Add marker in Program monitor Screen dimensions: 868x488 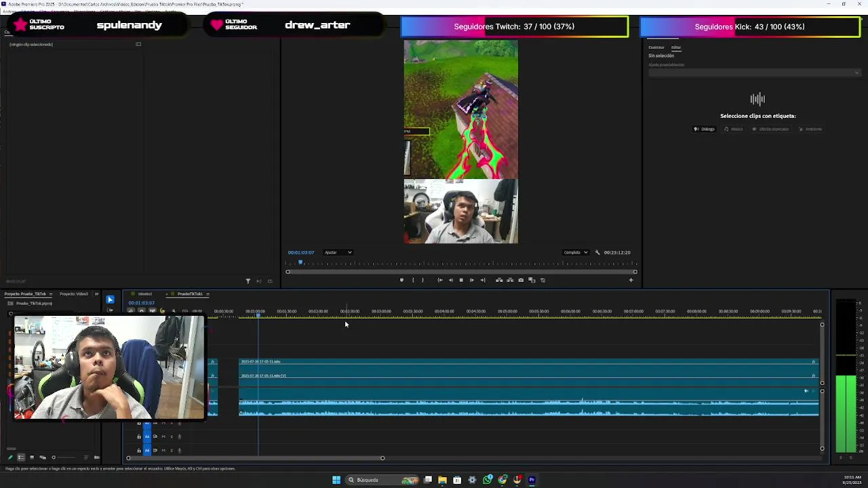(401, 280)
